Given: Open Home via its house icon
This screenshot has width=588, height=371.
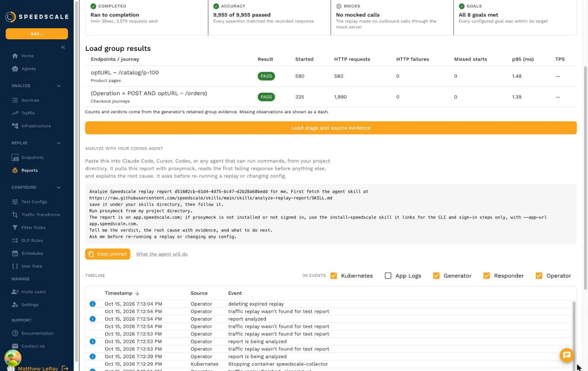Looking at the screenshot, I should pos(15,56).
